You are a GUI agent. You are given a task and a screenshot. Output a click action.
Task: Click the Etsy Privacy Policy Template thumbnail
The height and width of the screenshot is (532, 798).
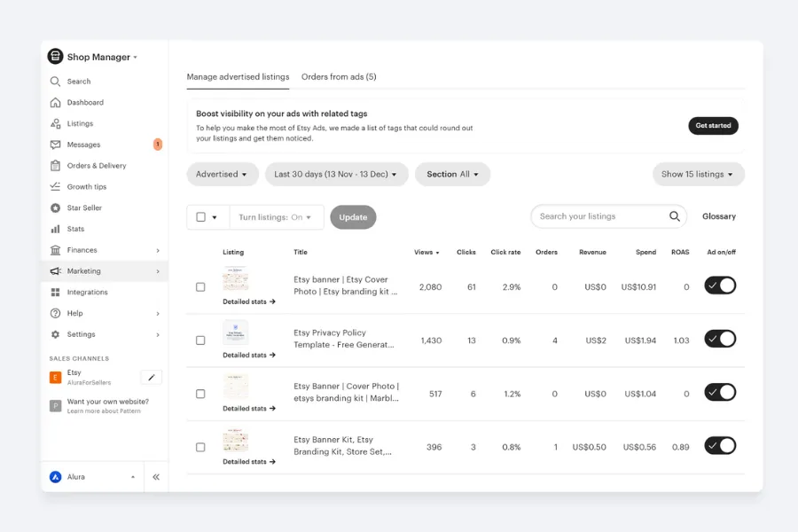pyautogui.click(x=235, y=332)
